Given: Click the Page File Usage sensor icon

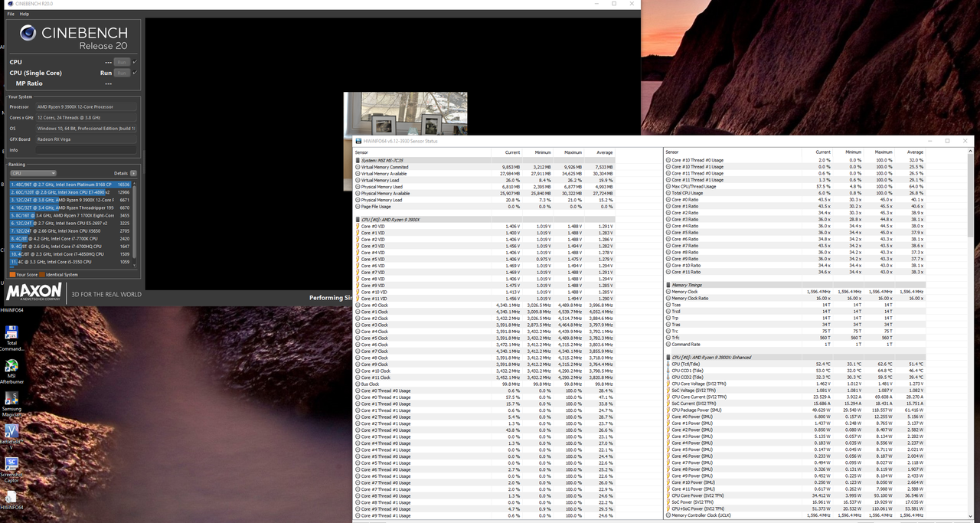Looking at the screenshot, I should (x=358, y=207).
